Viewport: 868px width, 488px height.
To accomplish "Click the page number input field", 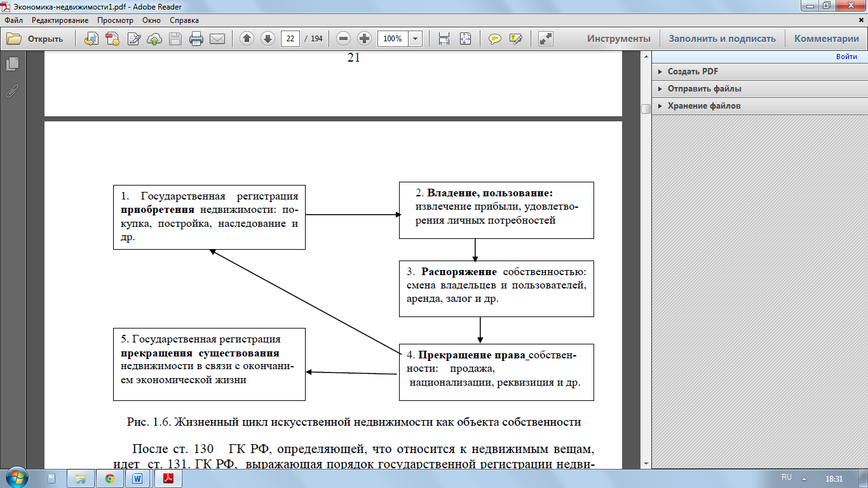I will click(x=290, y=39).
